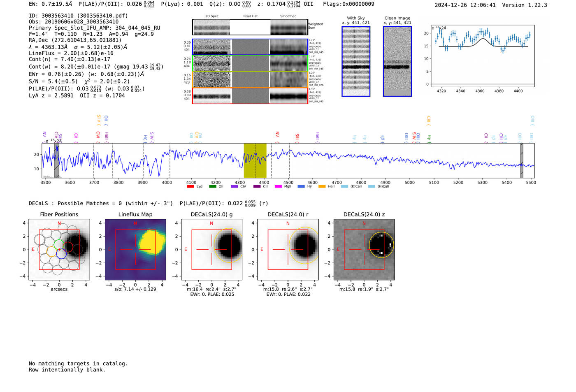The height and width of the screenshot is (392, 576).
Task: Open the Clean Image cutout
Action: pos(397,61)
